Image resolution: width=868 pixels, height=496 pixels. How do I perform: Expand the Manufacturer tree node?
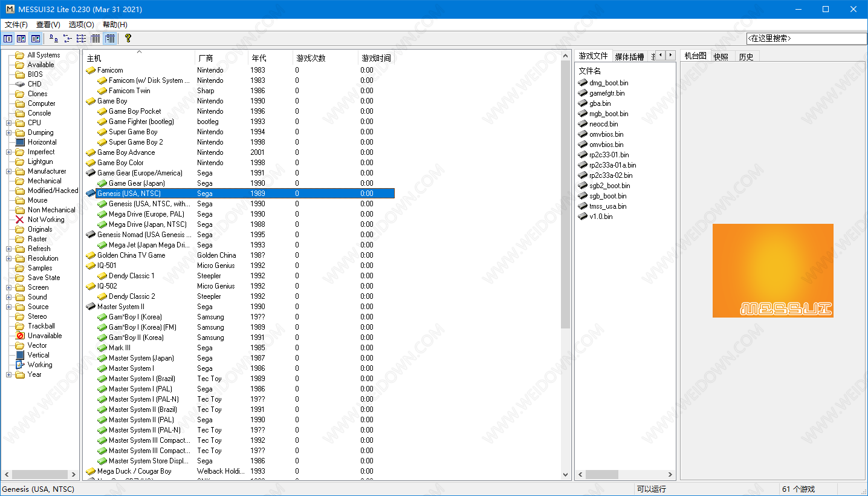point(9,171)
